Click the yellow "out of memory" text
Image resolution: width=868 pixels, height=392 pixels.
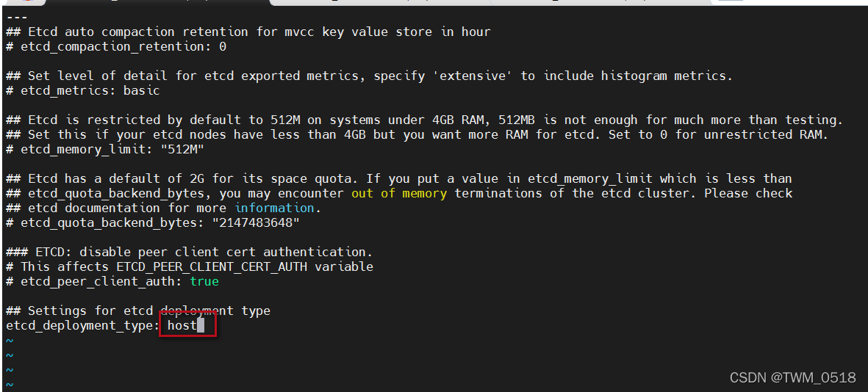[x=398, y=193]
